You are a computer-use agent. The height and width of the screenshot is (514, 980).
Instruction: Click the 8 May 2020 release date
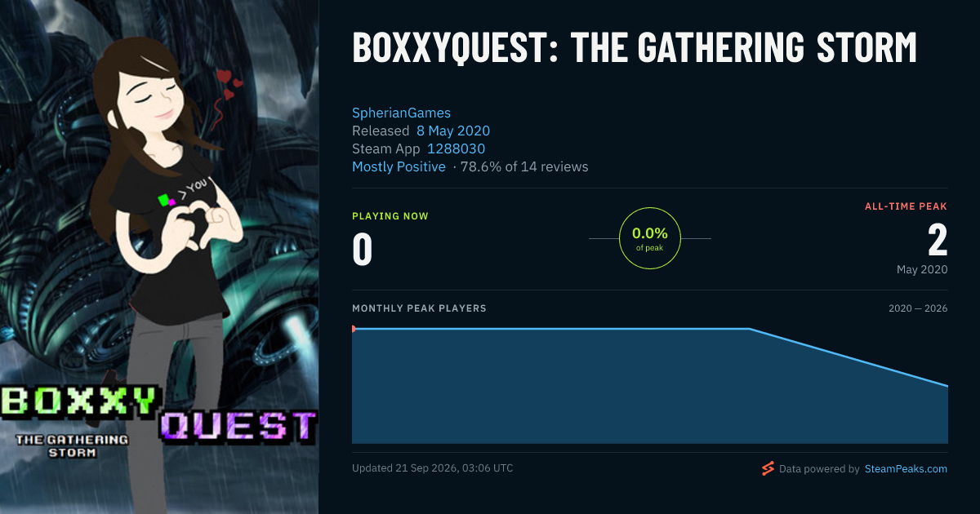453,131
